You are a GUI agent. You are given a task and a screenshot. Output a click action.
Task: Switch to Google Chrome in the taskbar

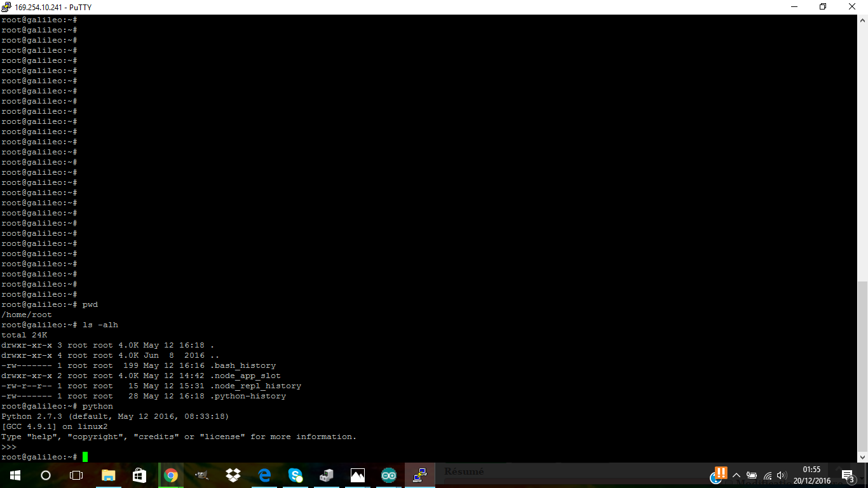coord(170,475)
